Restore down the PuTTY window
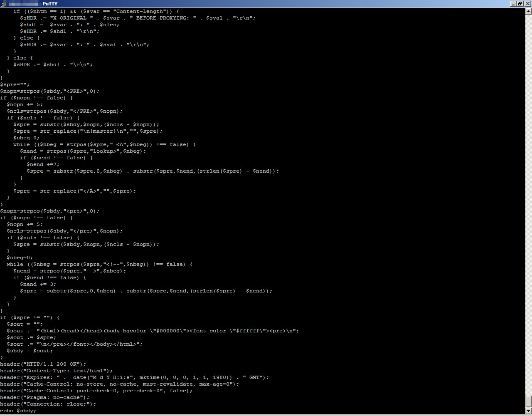 pyautogui.click(x=520, y=4)
